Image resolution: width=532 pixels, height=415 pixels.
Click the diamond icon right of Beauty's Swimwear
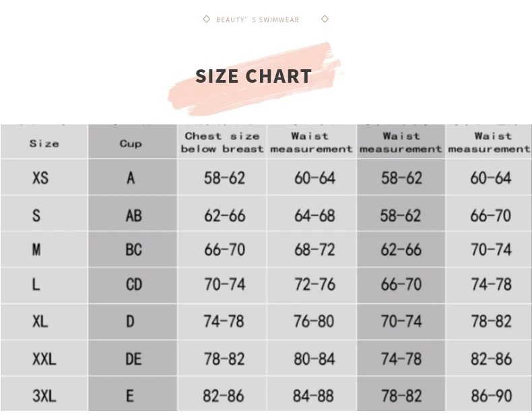(325, 19)
